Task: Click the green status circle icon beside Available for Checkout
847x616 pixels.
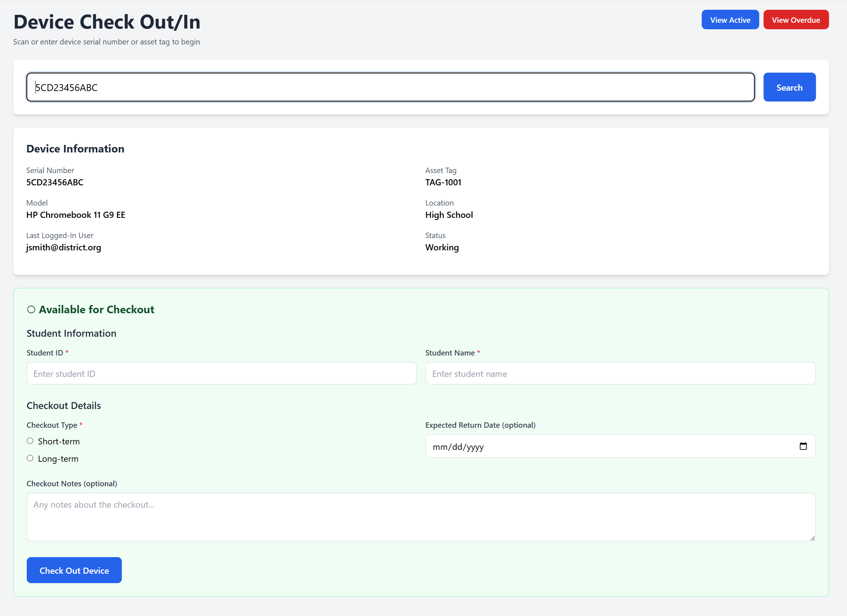Action: (31, 309)
